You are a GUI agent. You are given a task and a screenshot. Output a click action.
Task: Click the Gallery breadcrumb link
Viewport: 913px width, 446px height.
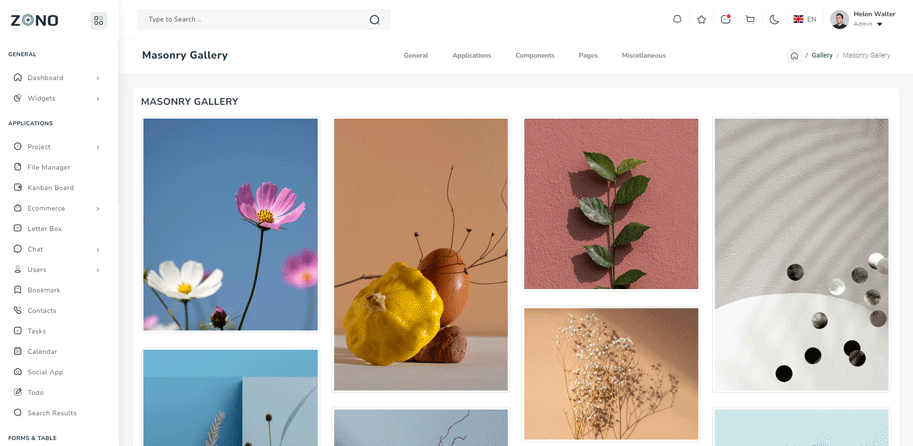click(822, 56)
